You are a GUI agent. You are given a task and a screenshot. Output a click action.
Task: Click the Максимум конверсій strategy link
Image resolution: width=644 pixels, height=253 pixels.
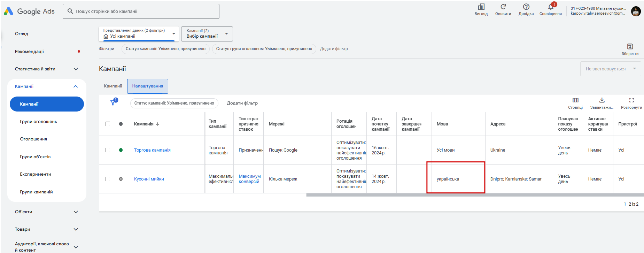[249, 179]
